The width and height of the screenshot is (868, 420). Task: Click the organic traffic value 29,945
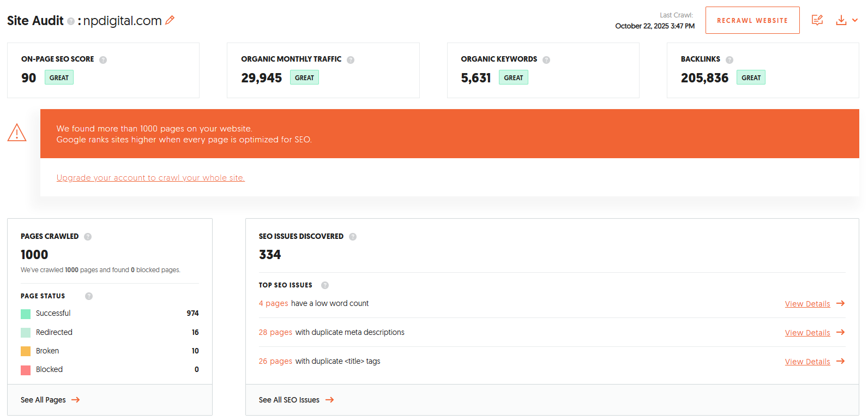[262, 78]
